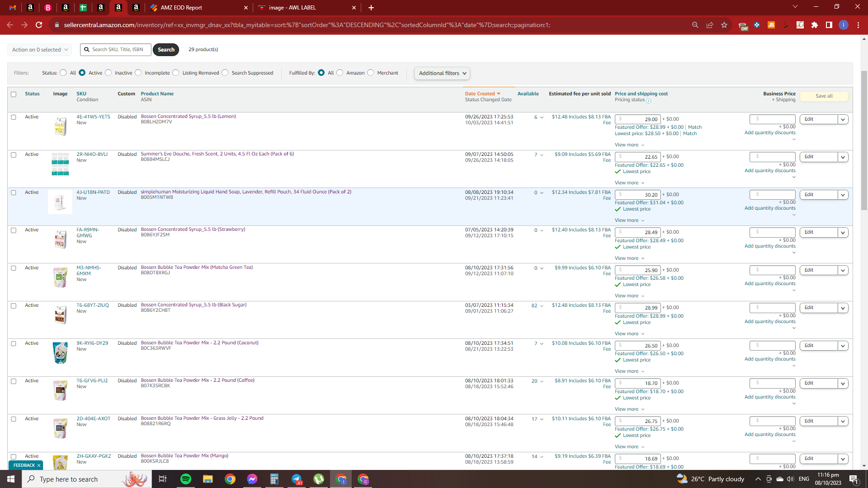The image size is (868, 488).
Task: Open the Chrome profile avatar
Action: (x=844, y=25)
